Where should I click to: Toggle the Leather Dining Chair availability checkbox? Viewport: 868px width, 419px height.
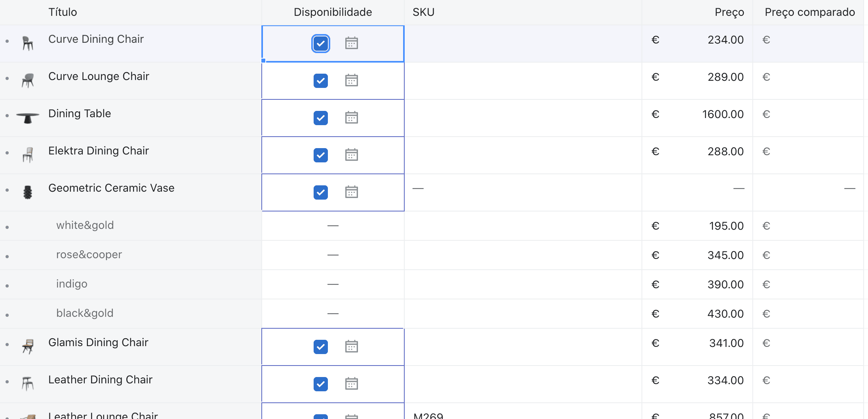[321, 384]
